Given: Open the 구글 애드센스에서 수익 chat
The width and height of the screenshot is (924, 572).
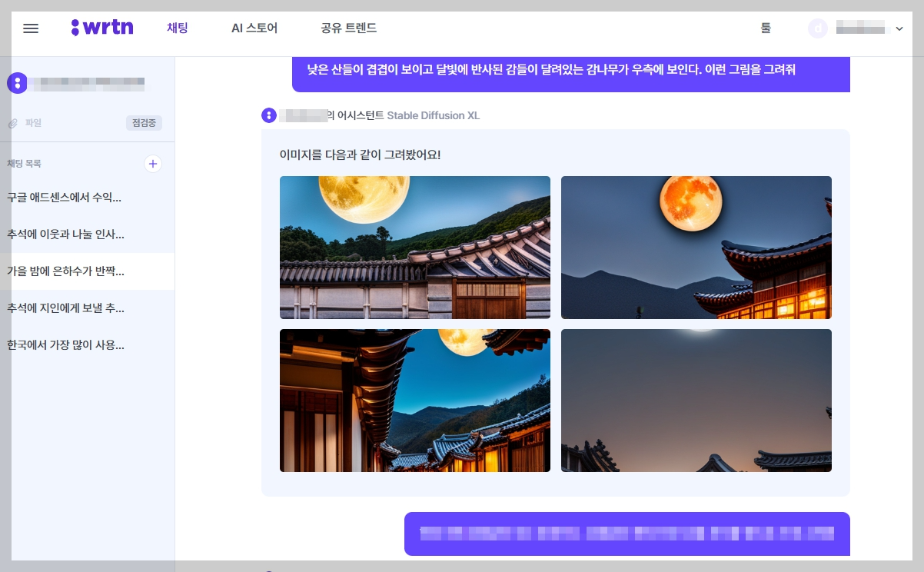Looking at the screenshot, I should point(65,198).
